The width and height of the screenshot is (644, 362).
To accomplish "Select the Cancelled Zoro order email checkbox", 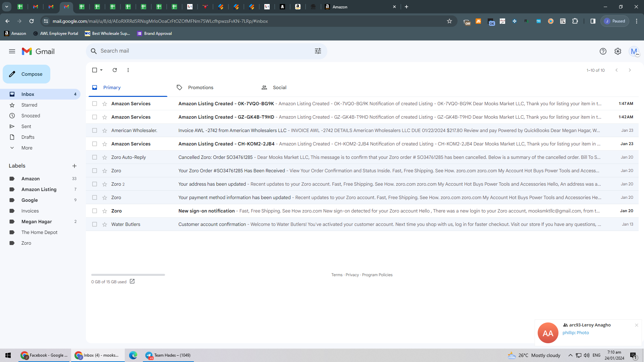I will coord(95,157).
